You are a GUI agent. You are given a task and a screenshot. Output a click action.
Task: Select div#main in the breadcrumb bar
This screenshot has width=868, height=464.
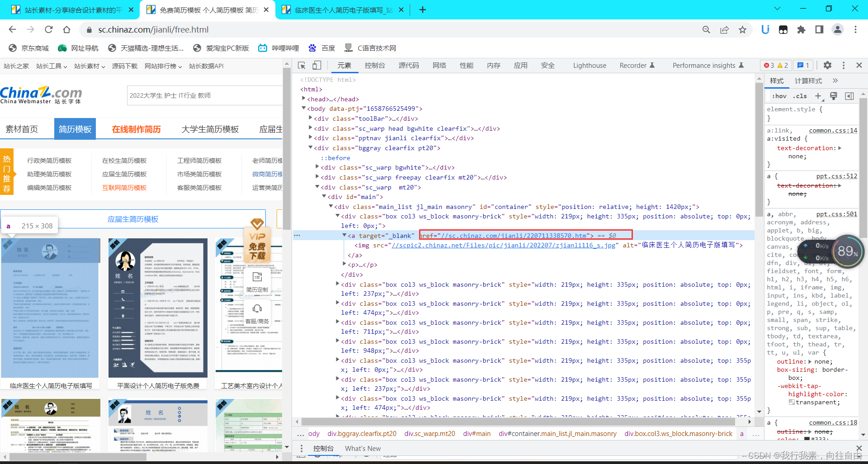click(x=476, y=433)
